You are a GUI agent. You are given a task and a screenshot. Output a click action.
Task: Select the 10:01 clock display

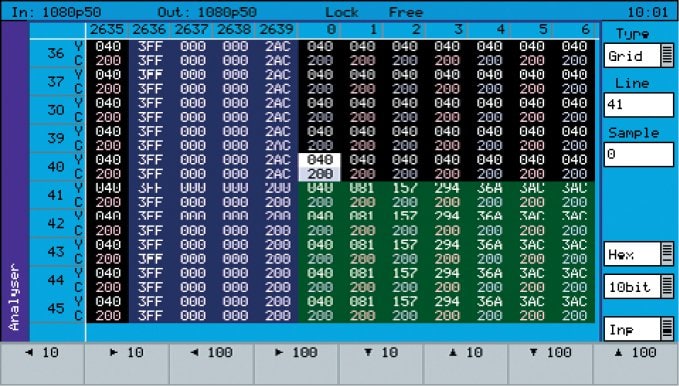647,12
